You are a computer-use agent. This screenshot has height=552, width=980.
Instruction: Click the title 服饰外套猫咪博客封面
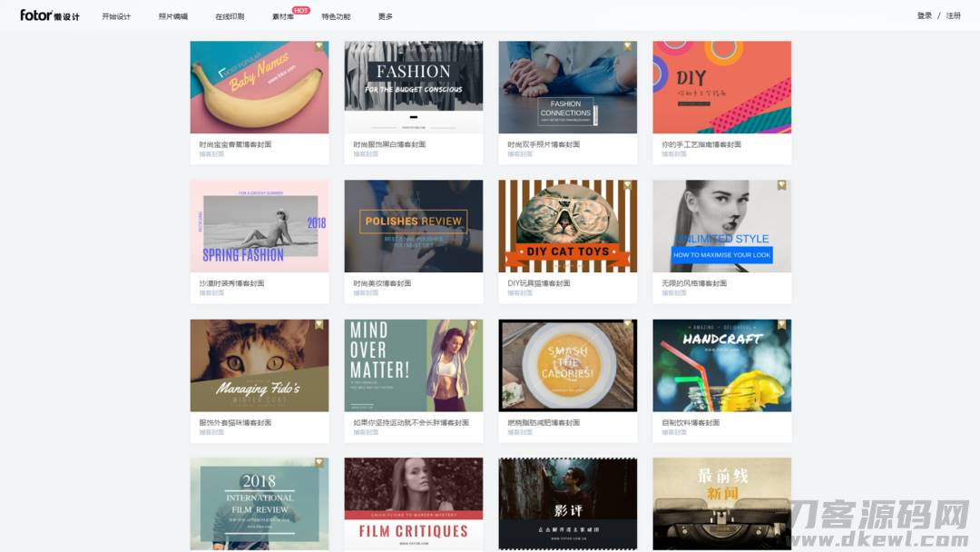[x=235, y=422]
